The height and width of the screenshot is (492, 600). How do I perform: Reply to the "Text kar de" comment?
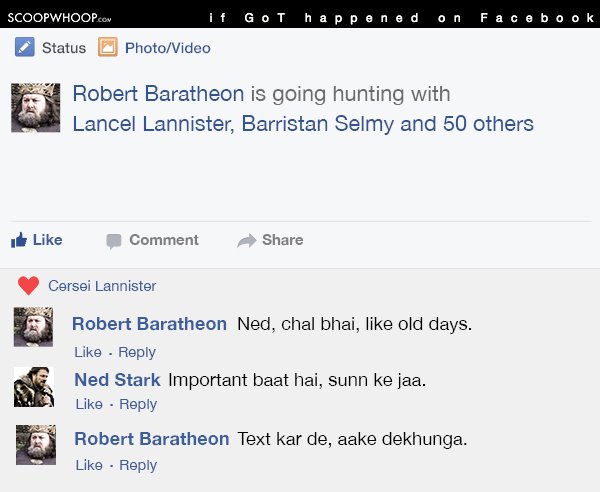point(138,465)
